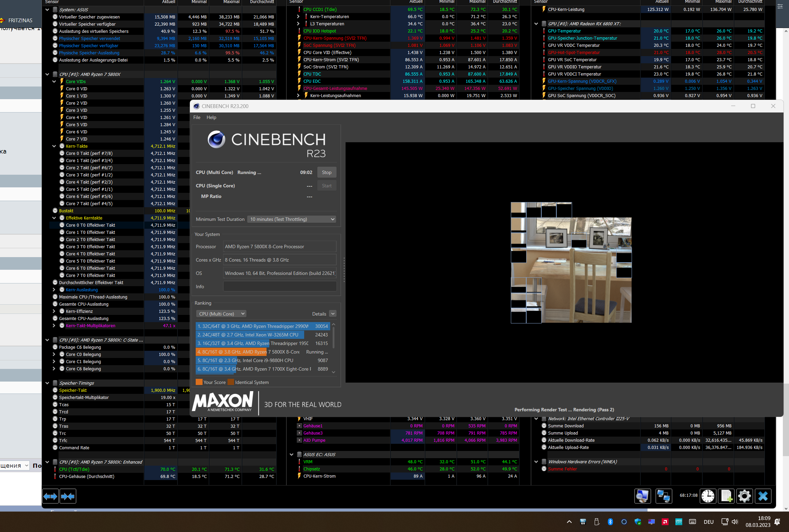Screen dimensions: 789x532
Task: Click the monitor with magnifier icon
Action: [x=642, y=496]
